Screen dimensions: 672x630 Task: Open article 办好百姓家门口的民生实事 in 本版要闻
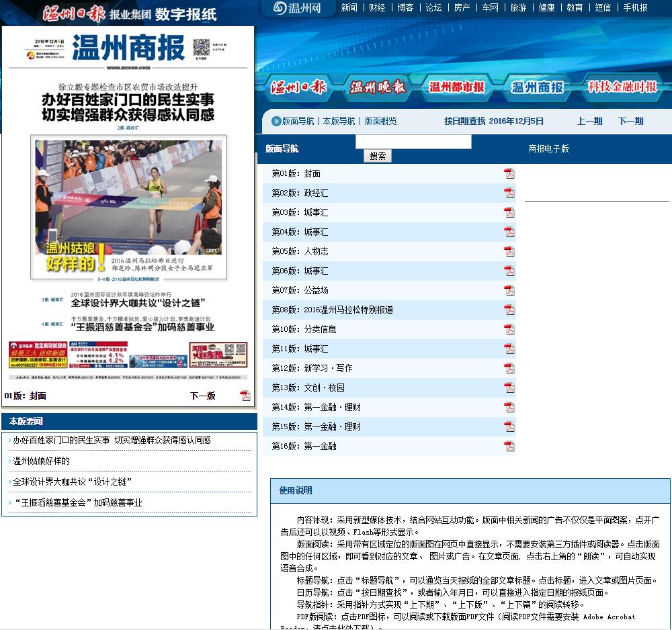[x=112, y=441]
